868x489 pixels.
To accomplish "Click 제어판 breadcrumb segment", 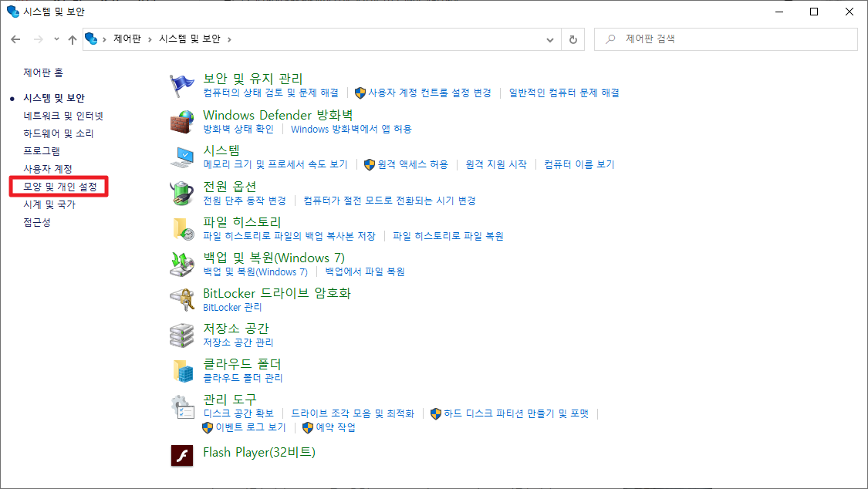I will (x=127, y=39).
